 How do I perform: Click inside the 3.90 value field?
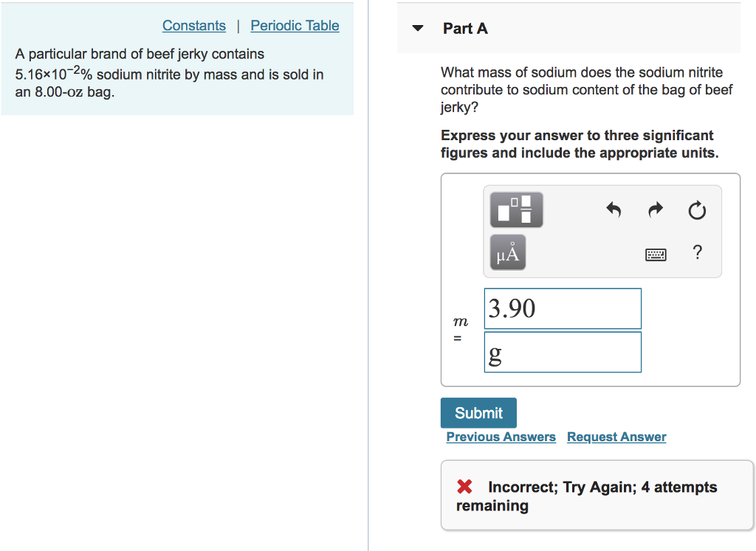[x=563, y=308]
